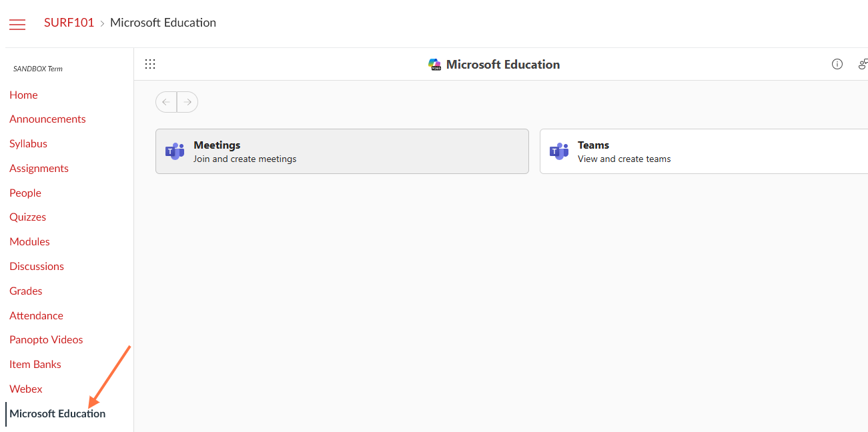This screenshot has width=868, height=432.
Task: Open Attendance in course menu
Action: click(36, 315)
